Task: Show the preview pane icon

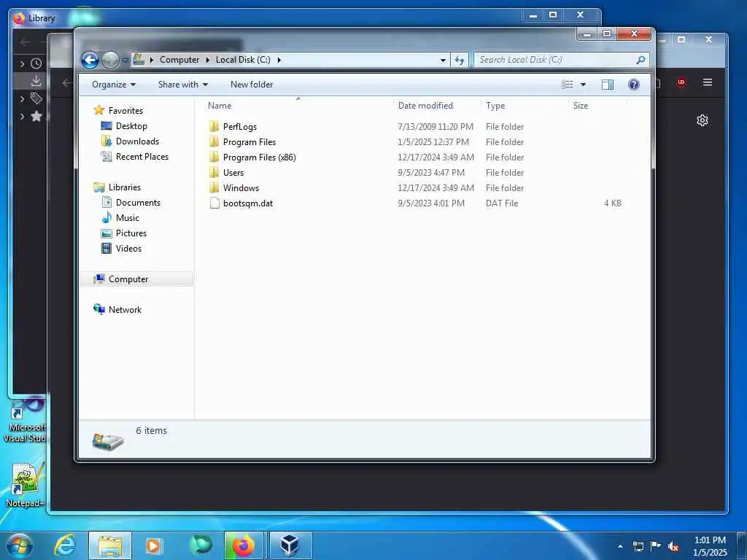Action: (x=608, y=85)
